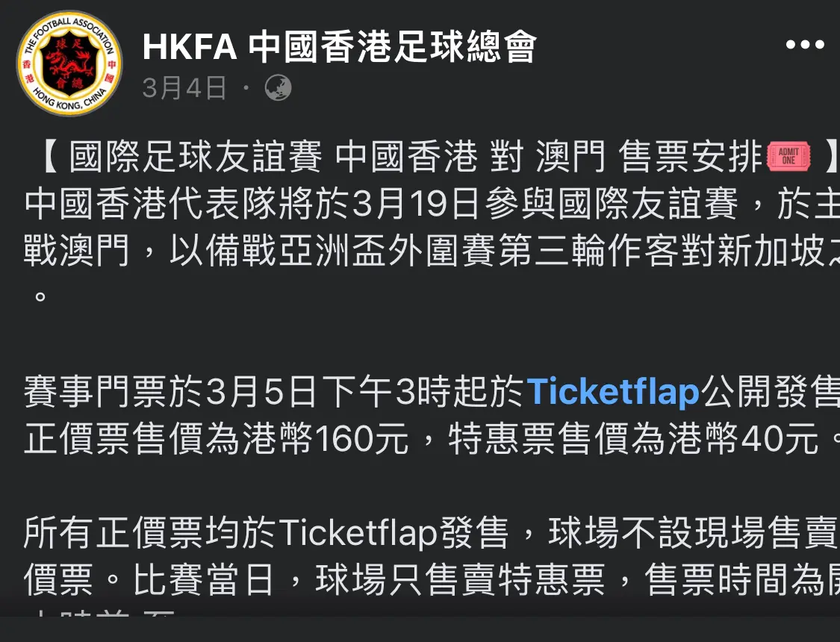Image resolution: width=840 pixels, height=642 pixels.
Task: Open the HKFA 中國香港足球總會 page name
Action: (340, 46)
